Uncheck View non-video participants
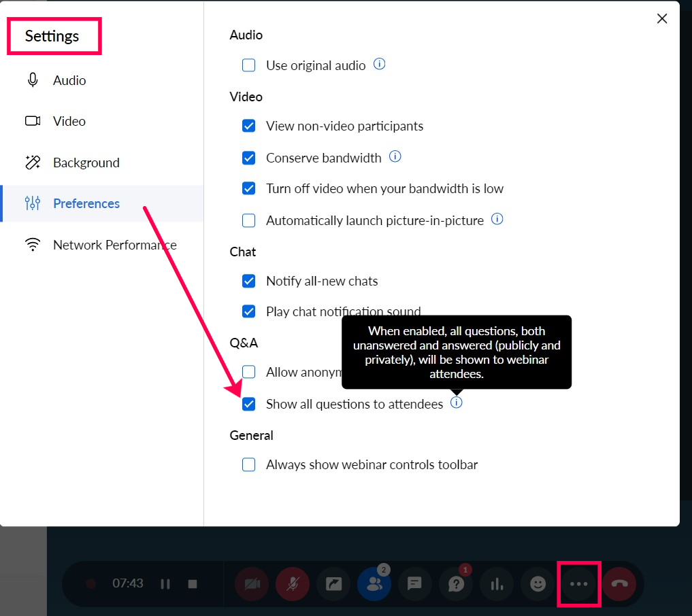 point(249,126)
